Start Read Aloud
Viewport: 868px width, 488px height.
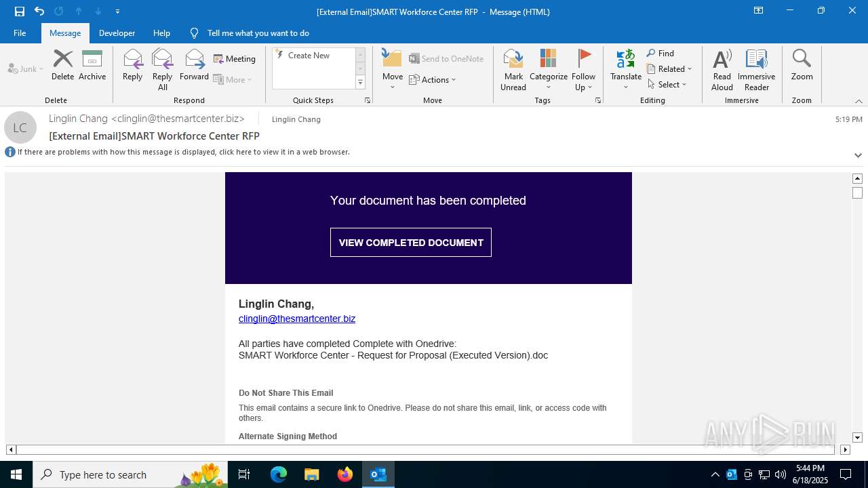point(722,70)
